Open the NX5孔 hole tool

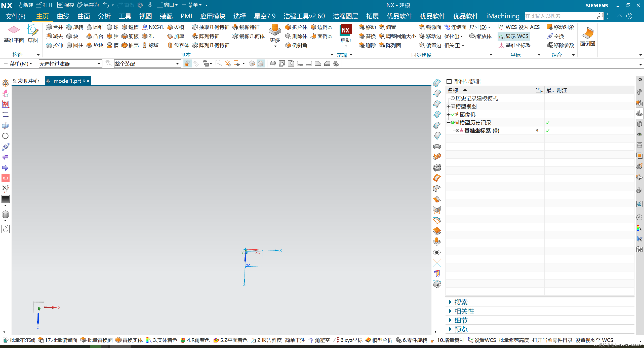153,27
